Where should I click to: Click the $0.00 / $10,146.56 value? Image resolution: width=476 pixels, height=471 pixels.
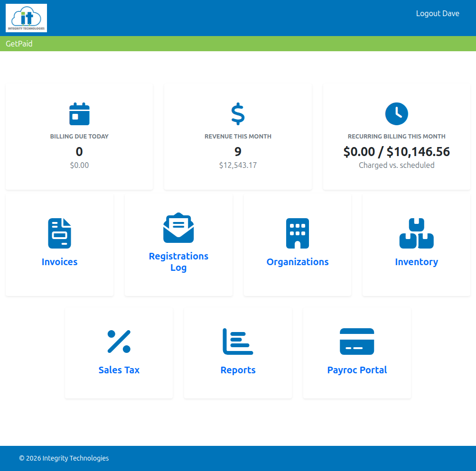pyautogui.click(x=396, y=152)
